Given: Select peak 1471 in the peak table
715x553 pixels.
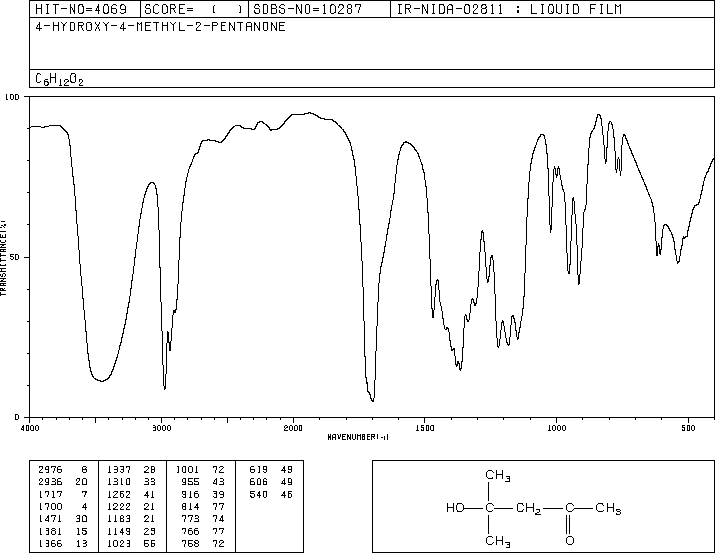Looking at the screenshot, I should click(50, 519).
